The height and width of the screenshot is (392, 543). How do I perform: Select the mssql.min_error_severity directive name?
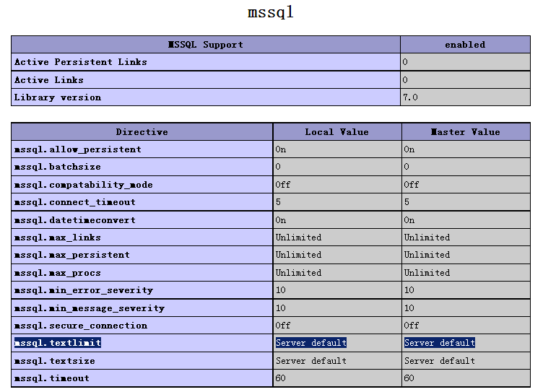[84, 290]
